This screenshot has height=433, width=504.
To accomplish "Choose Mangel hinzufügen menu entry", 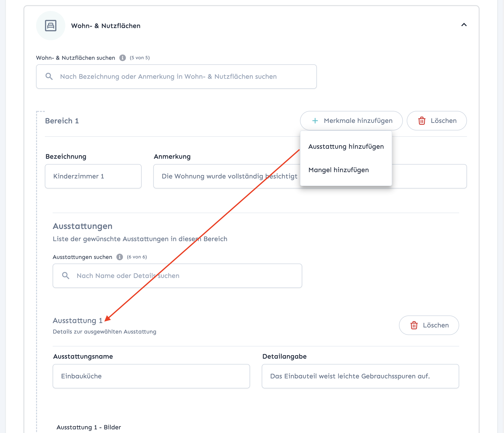I will (346, 170).
